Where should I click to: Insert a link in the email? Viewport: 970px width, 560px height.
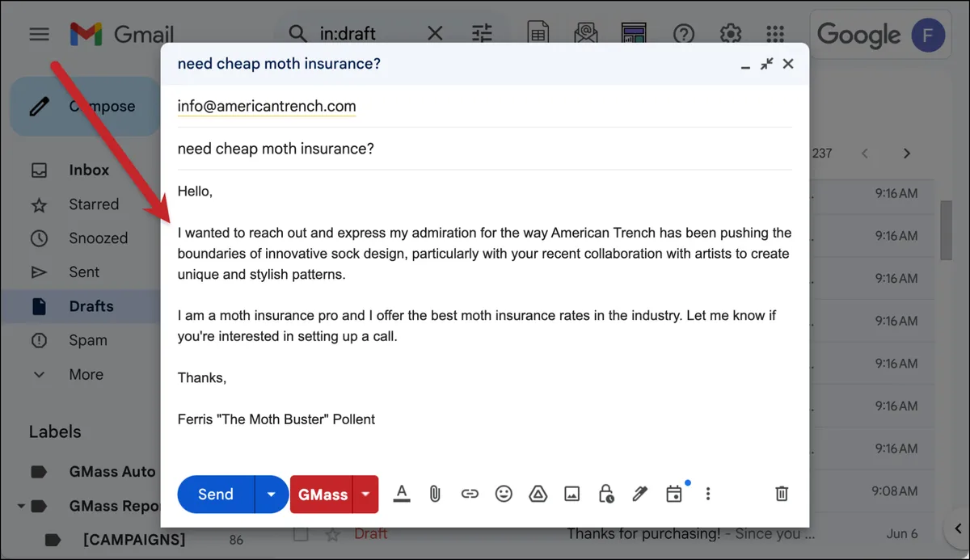(470, 494)
